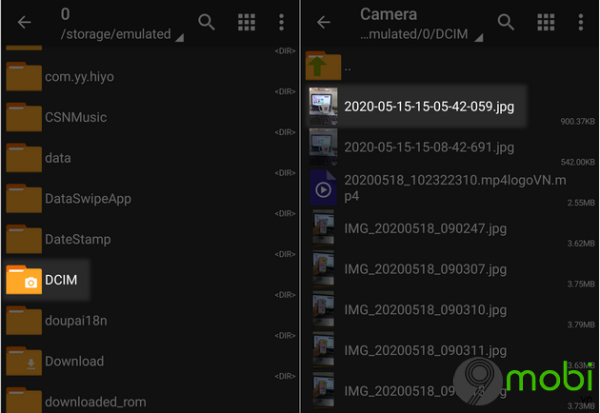This screenshot has width=600, height=413.
Task: Open video 20200518_102322310.mp4logoVN.mp4
Action: [x=440, y=188]
